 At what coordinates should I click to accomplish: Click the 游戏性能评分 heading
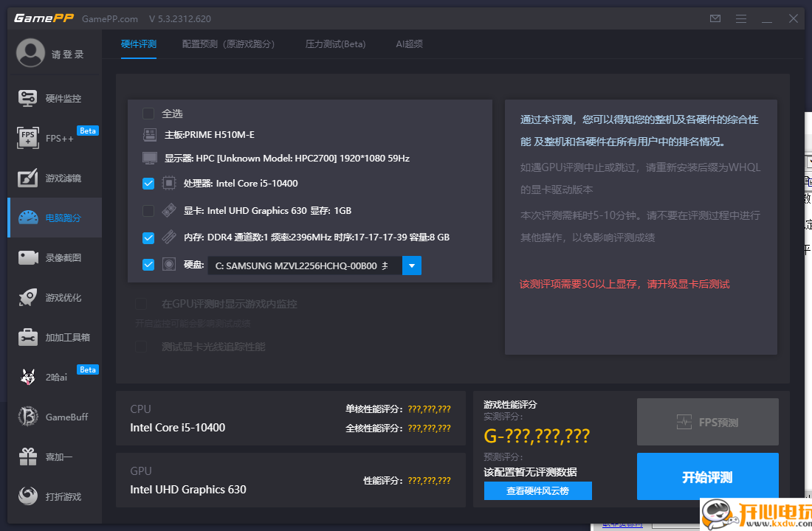(510, 404)
